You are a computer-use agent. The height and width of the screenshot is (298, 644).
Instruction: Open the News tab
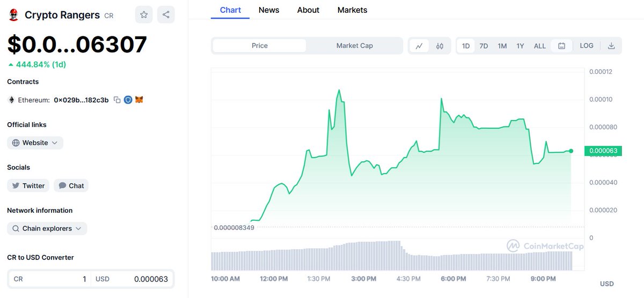[269, 10]
